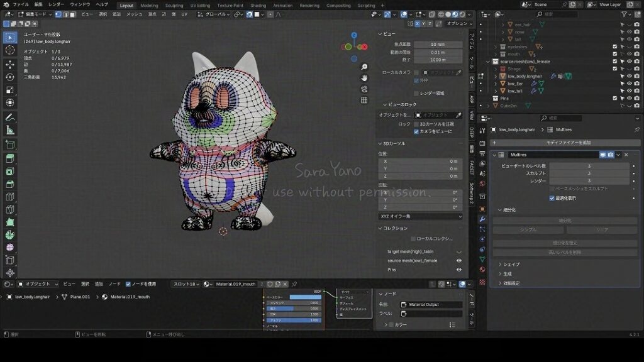644x362 pixels.
Task: Click the '焦点距離' 50 mm field
Action: pos(438,45)
